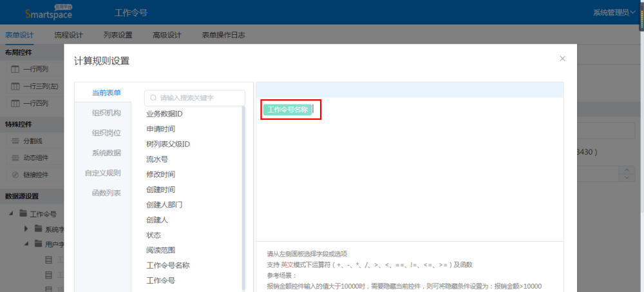Image resolution: width=644 pixels, height=292 pixels.
Task: Open the 流程设计 tab
Action: [x=68, y=35]
